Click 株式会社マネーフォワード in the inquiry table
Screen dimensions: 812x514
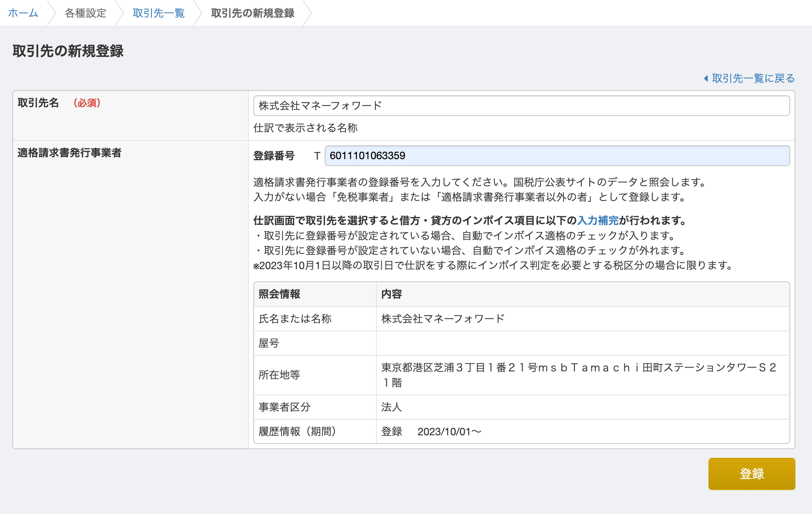click(443, 319)
